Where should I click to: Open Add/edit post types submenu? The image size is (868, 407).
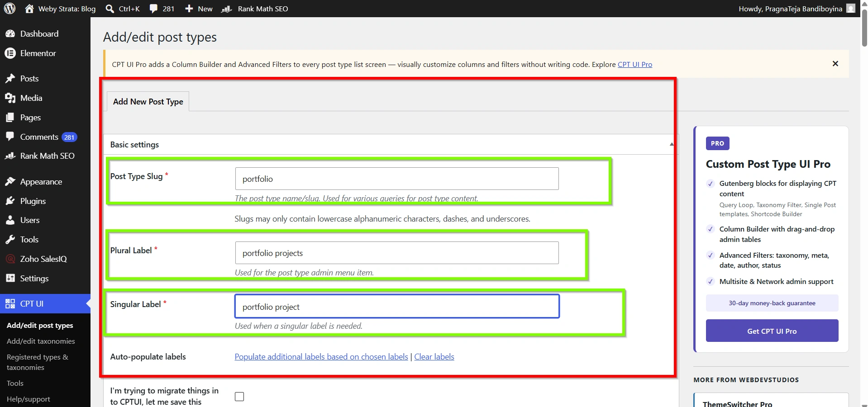[x=40, y=326]
